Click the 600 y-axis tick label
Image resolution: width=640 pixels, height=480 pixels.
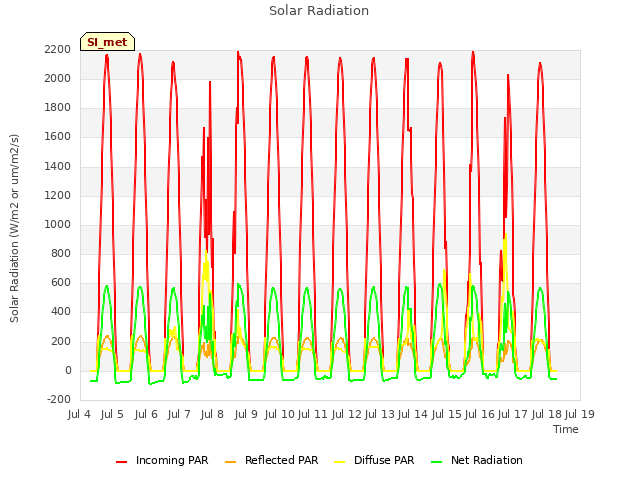click(x=61, y=283)
